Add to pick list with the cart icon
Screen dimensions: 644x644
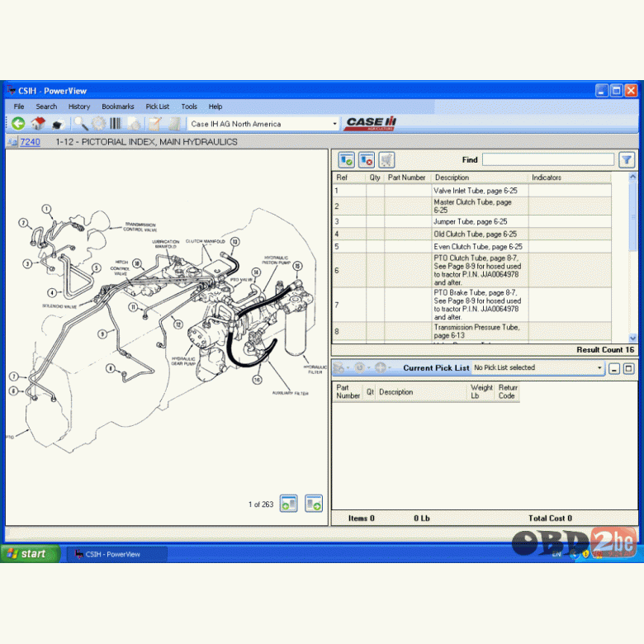click(x=386, y=160)
